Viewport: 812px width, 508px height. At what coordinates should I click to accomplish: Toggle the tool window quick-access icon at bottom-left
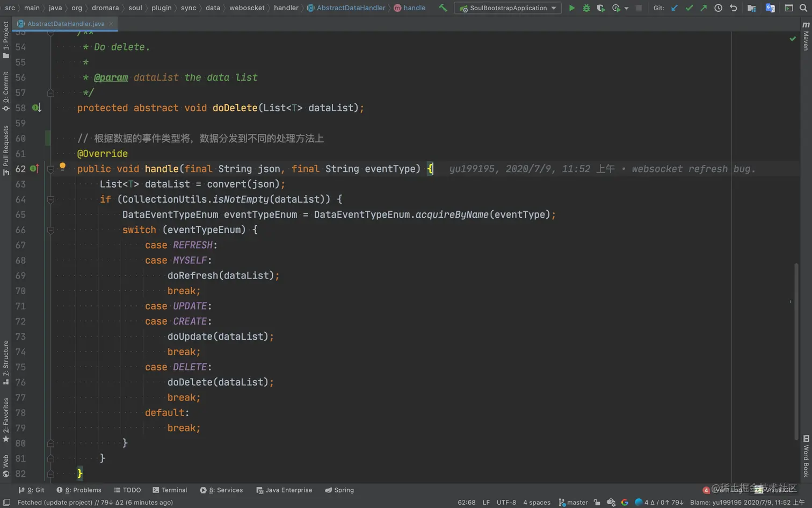[7, 503]
